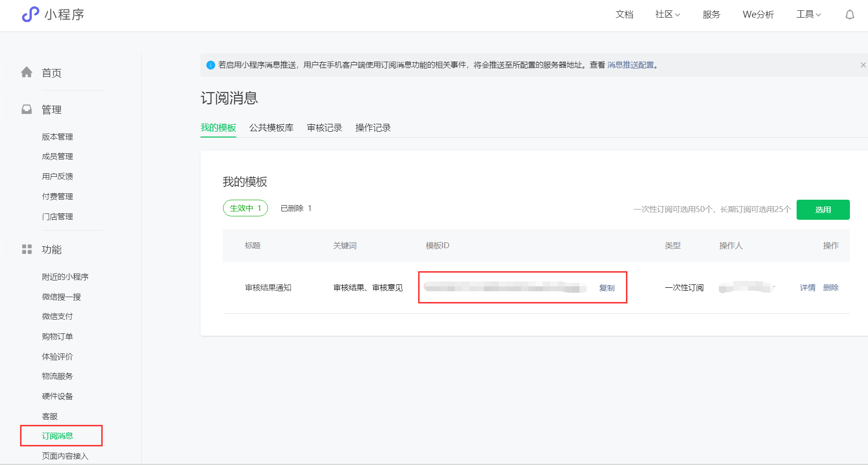Select the 首页 home icon in sidebar
Image resolution: width=868 pixels, height=465 pixels.
coord(27,72)
